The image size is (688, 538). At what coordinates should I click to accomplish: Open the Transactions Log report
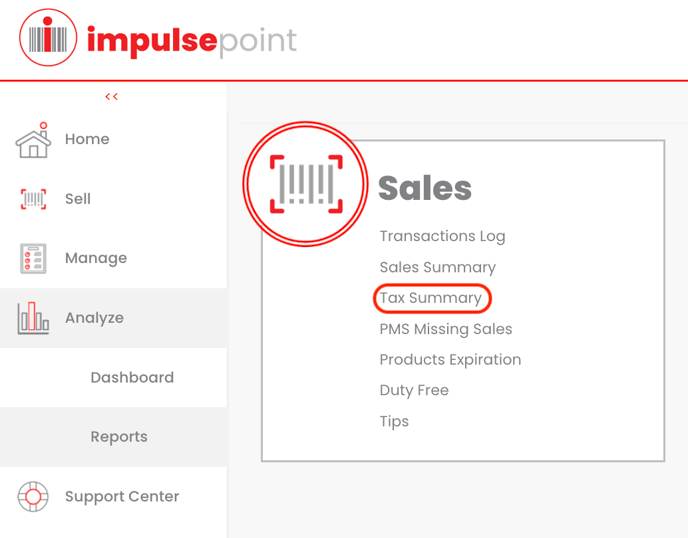coord(442,236)
